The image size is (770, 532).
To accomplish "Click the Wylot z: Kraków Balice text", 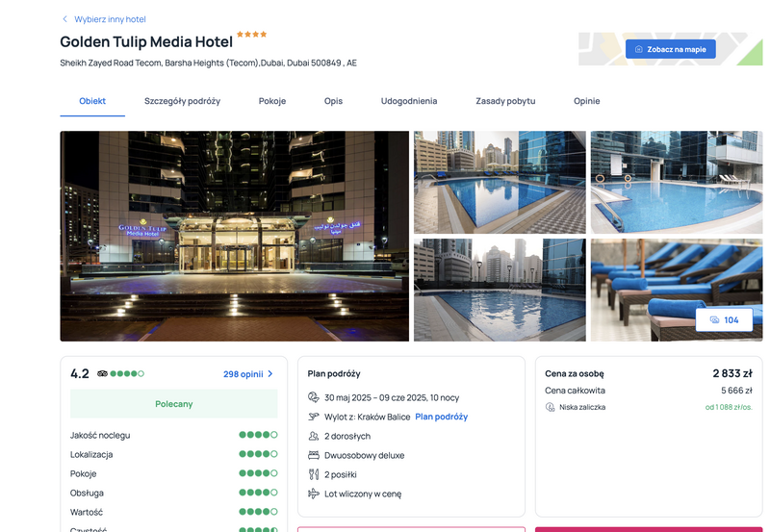I will click(x=367, y=417).
